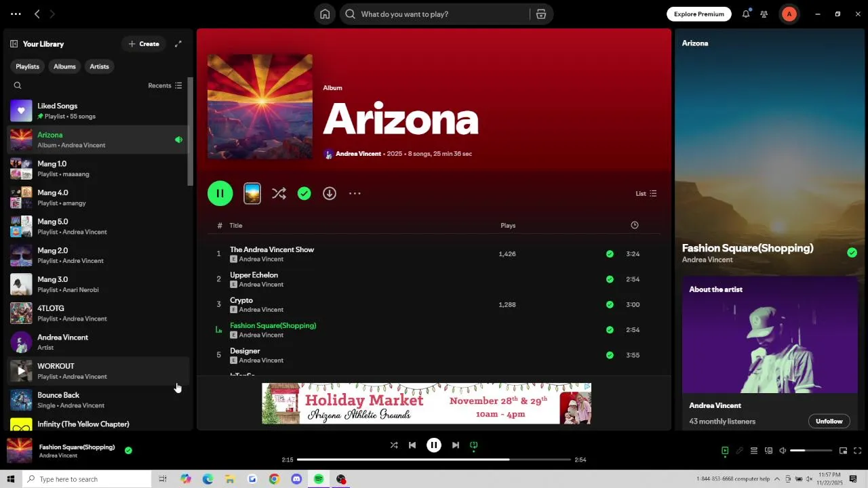Toggle Arizona album saved checkmark
The width and height of the screenshot is (868, 488).
[304, 194]
